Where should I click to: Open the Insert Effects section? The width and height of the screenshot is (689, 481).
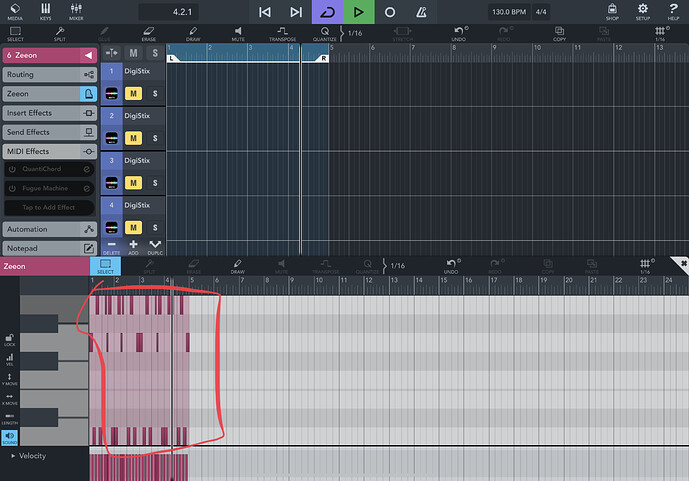pyautogui.click(x=50, y=113)
